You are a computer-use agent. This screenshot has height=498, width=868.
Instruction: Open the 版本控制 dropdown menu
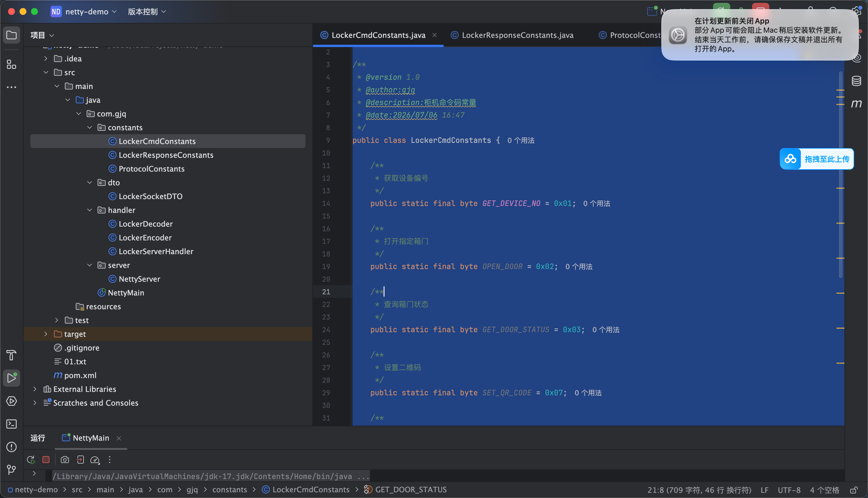point(147,12)
